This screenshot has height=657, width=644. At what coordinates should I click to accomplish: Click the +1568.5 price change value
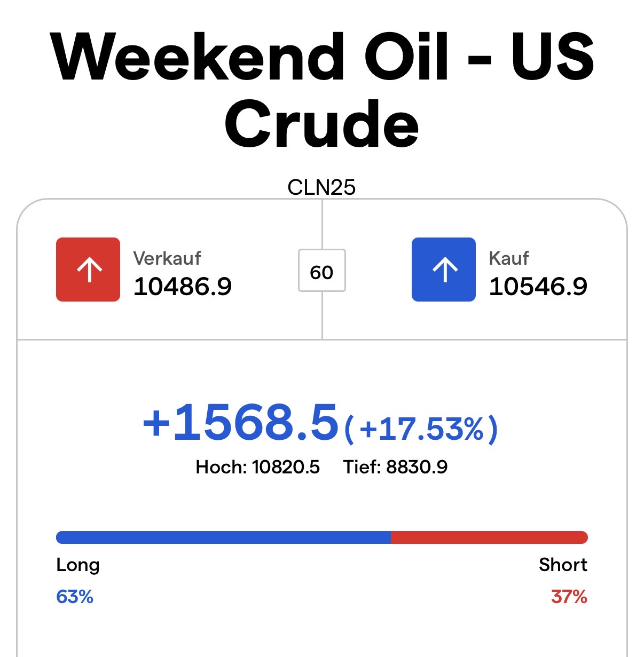coord(240,423)
